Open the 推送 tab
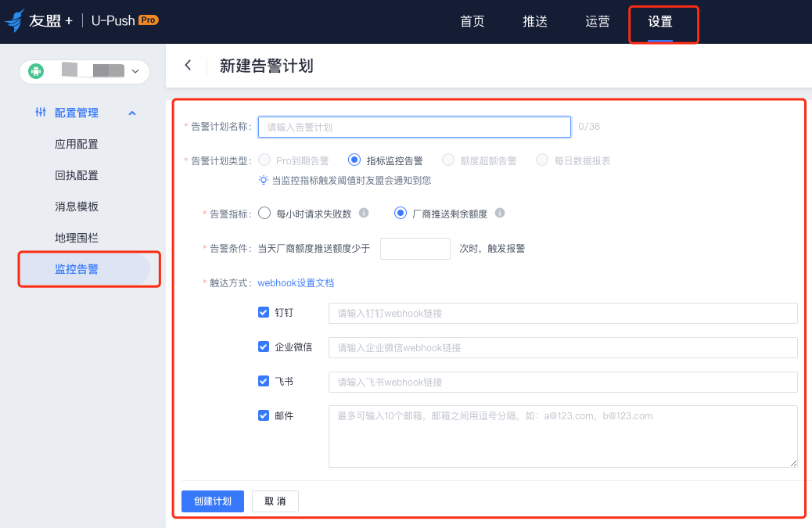812x528 pixels. tap(535, 21)
